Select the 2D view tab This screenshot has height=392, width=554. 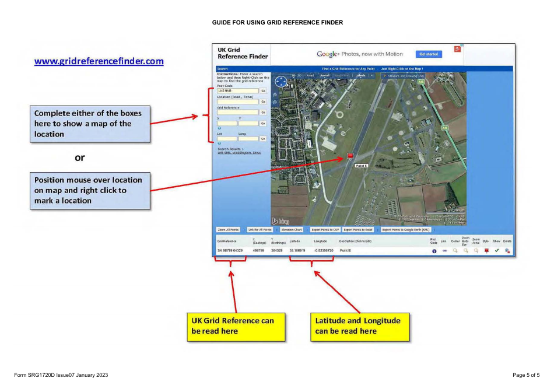click(x=293, y=75)
